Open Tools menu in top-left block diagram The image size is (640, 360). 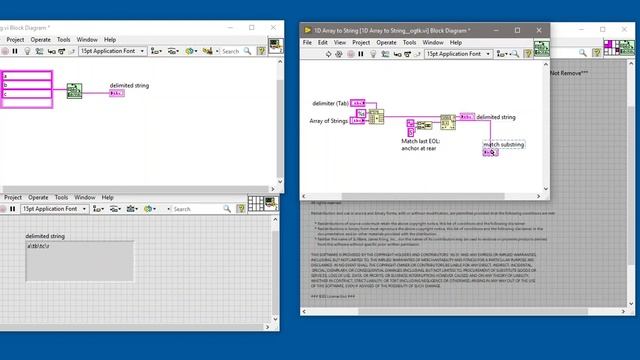click(x=63, y=40)
